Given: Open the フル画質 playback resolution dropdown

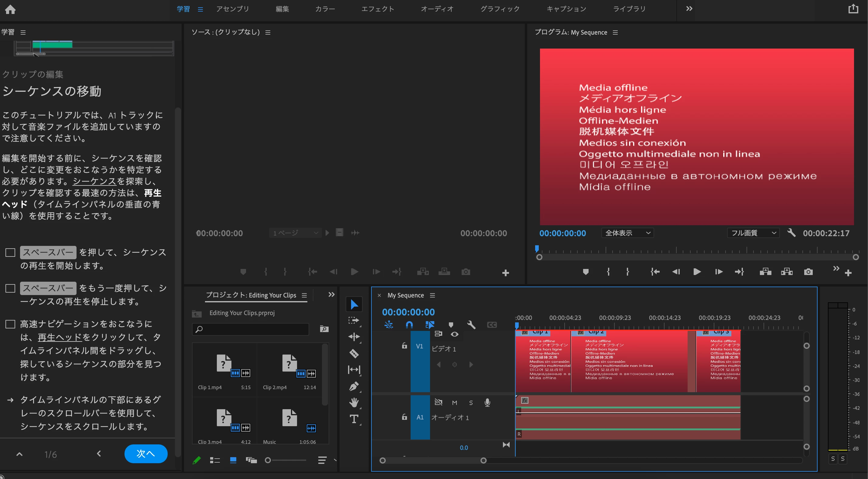Looking at the screenshot, I should point(753,233).
